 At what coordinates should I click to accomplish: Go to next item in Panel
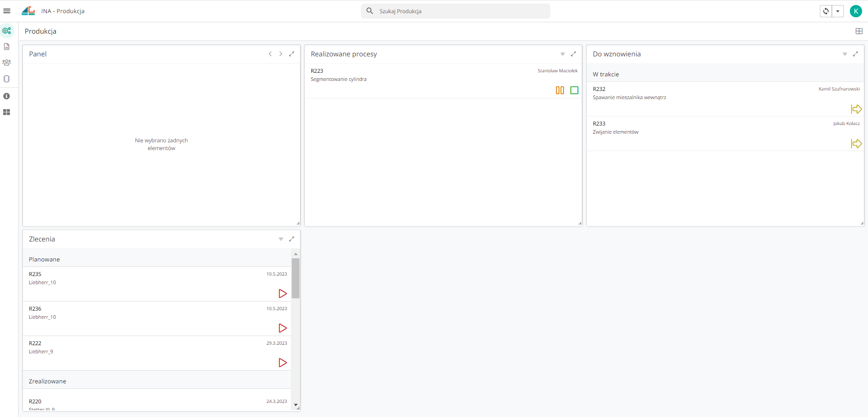[281, 54]
